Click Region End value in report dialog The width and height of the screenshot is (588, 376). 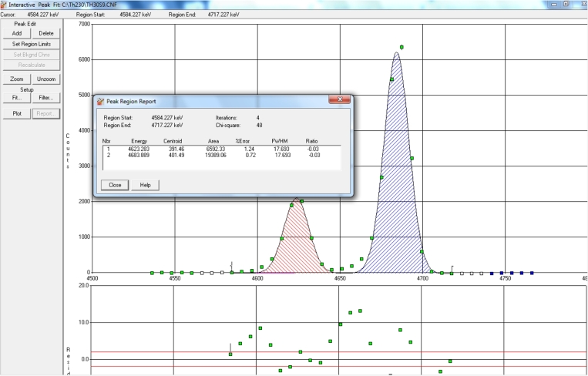pyautogui.click(x=167, y=126)
